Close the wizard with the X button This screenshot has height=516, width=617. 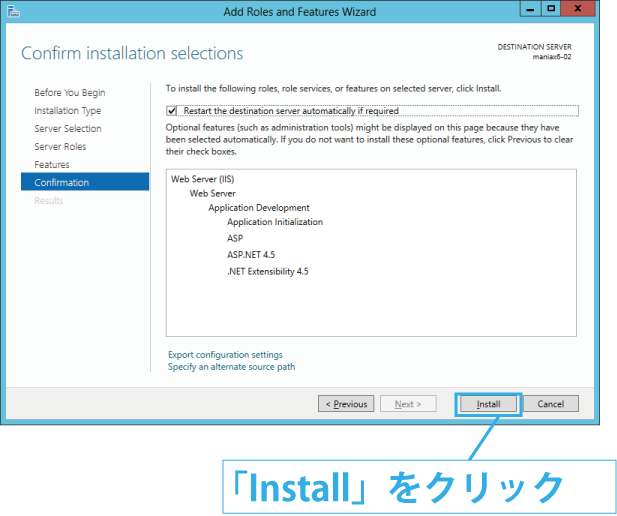[578, 9]
